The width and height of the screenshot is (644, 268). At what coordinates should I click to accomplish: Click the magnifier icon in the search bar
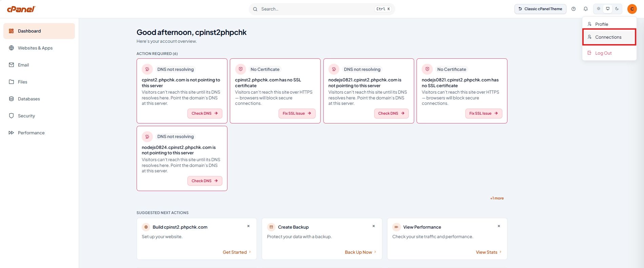point(255,9)
